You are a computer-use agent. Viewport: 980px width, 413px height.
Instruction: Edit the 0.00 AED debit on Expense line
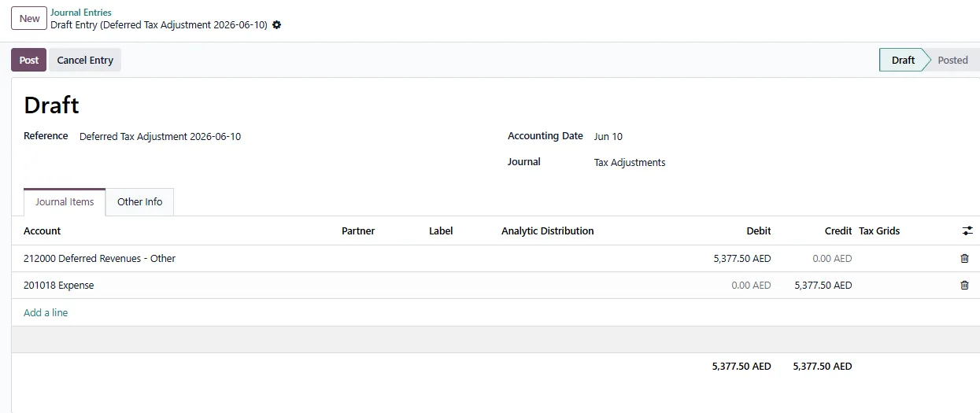click(751, 285)
